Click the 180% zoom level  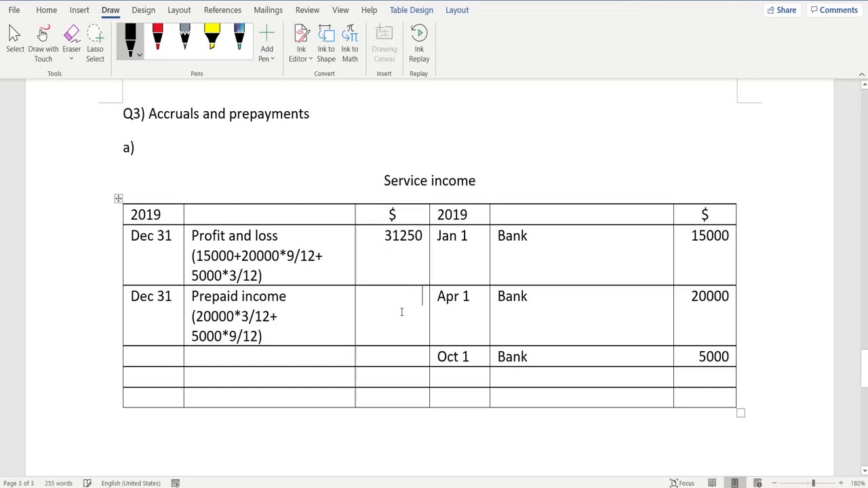pos(858,483)
